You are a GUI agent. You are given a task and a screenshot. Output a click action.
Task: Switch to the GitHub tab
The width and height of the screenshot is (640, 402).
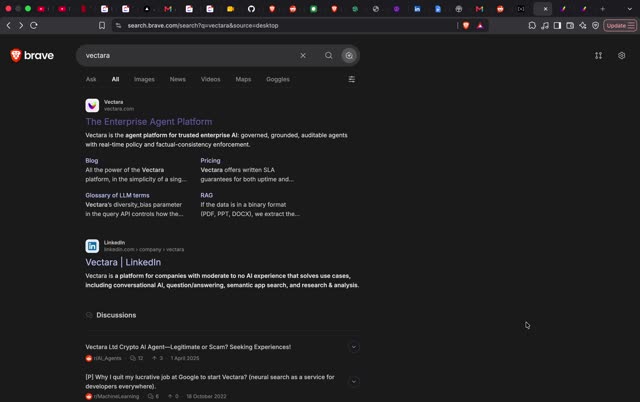pyautogui.click(x=251, y=9)
